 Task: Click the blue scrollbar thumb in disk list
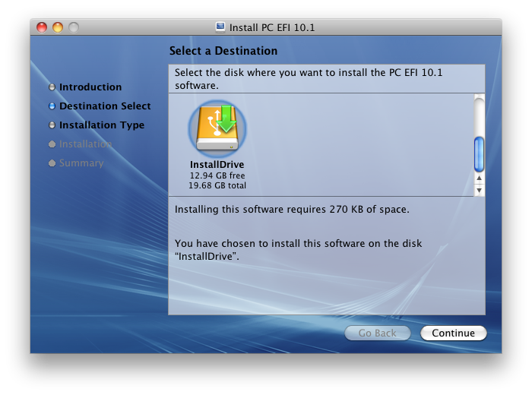coord(479,154)
